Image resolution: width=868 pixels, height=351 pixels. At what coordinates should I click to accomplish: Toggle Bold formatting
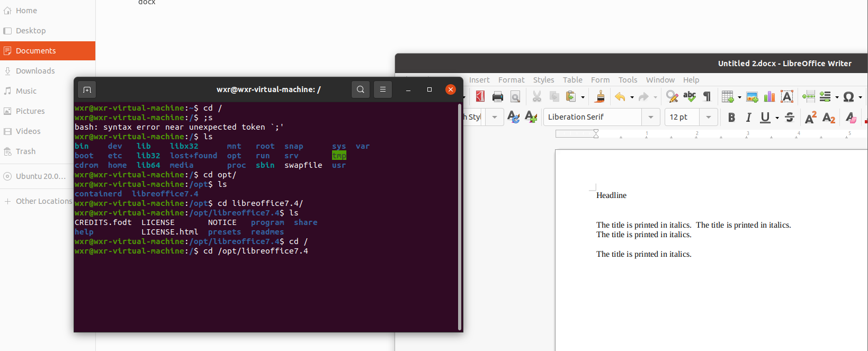[x=731, y=117]
